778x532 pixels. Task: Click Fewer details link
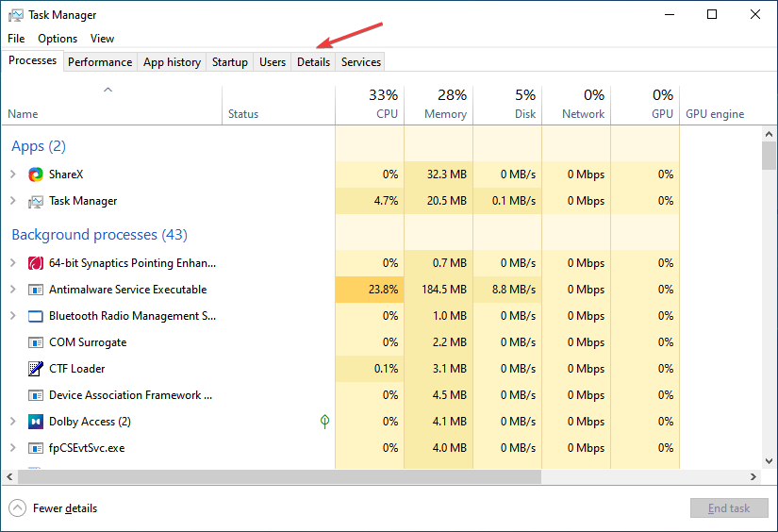65,508
